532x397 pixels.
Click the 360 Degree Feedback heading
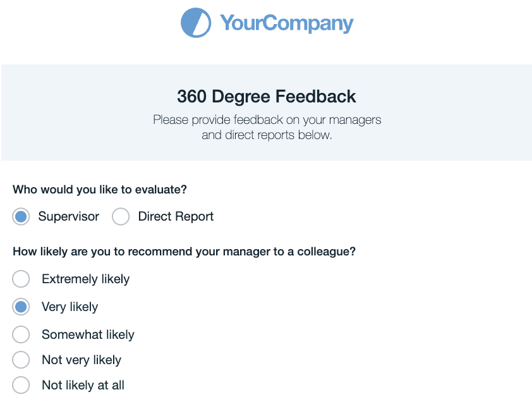coord(266,97)
